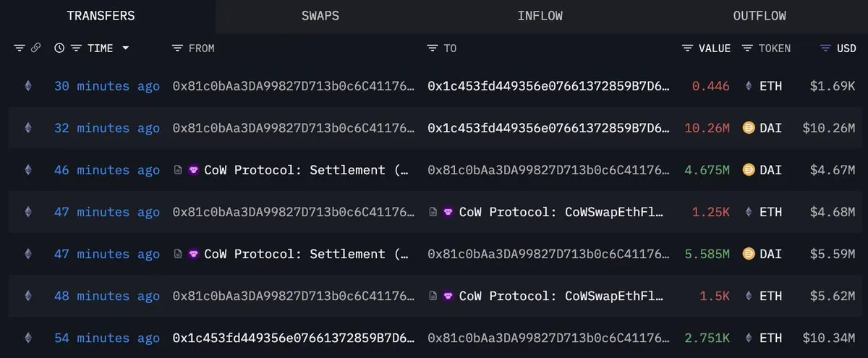Viewport: 868px width, 358px height.
Task: Click the link icon in header row
Action: point(36,48)
